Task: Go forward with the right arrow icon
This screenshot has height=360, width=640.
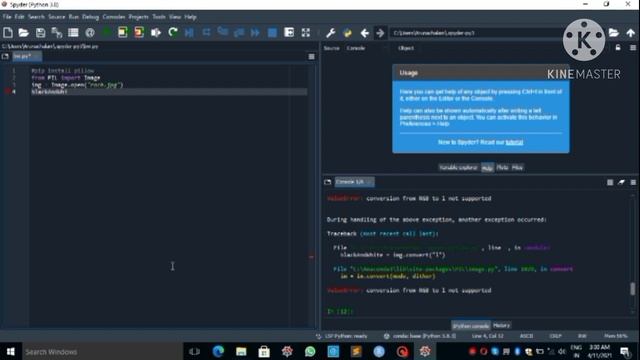Action: pos(380,33)
